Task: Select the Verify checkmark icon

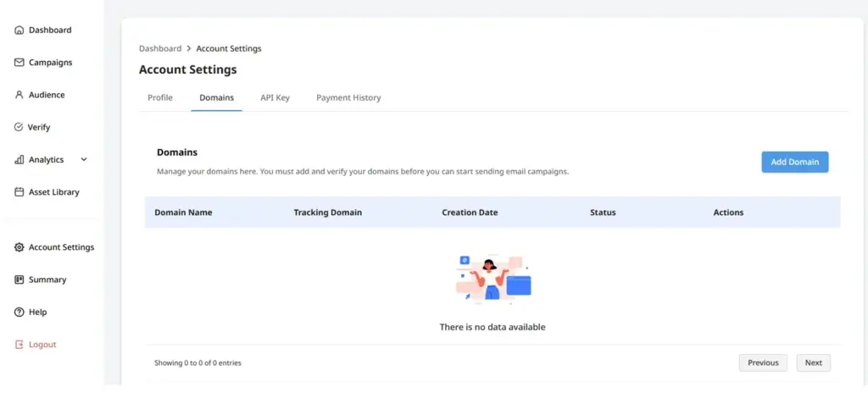Action: tap(19, 127)
